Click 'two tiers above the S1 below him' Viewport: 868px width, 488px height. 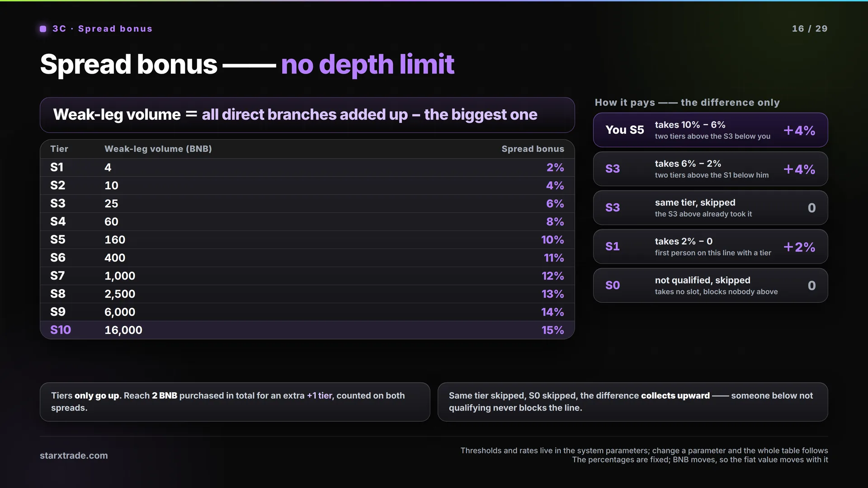(x=712, y=175)
